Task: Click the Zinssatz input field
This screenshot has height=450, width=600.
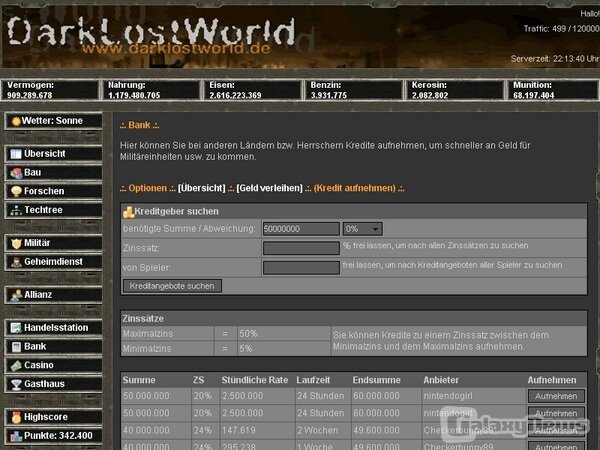Action: pos(301,248)
